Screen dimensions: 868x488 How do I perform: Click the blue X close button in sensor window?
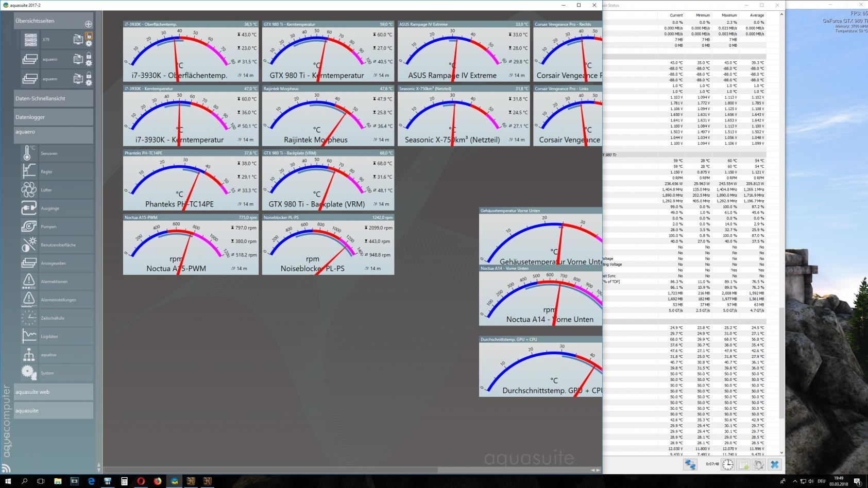[774, 464]
